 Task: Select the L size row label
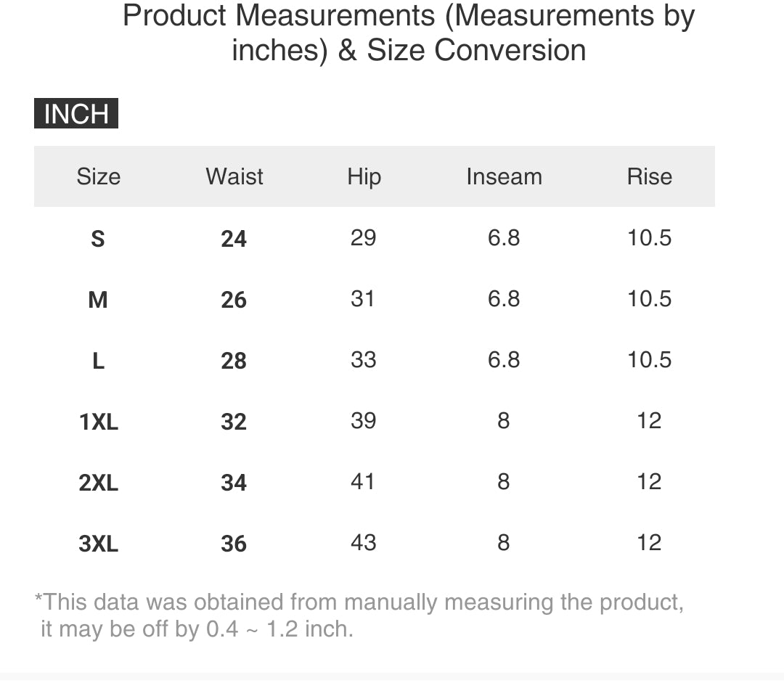(98, 361)
